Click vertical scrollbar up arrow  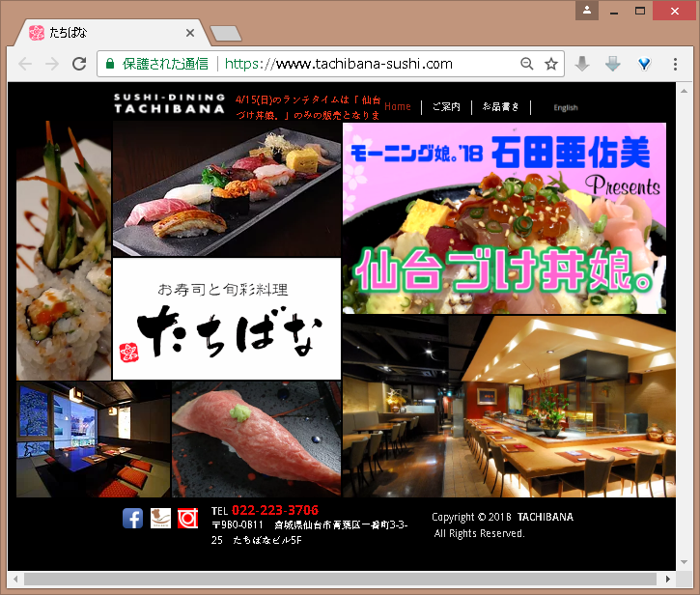(x=684, y=91)
